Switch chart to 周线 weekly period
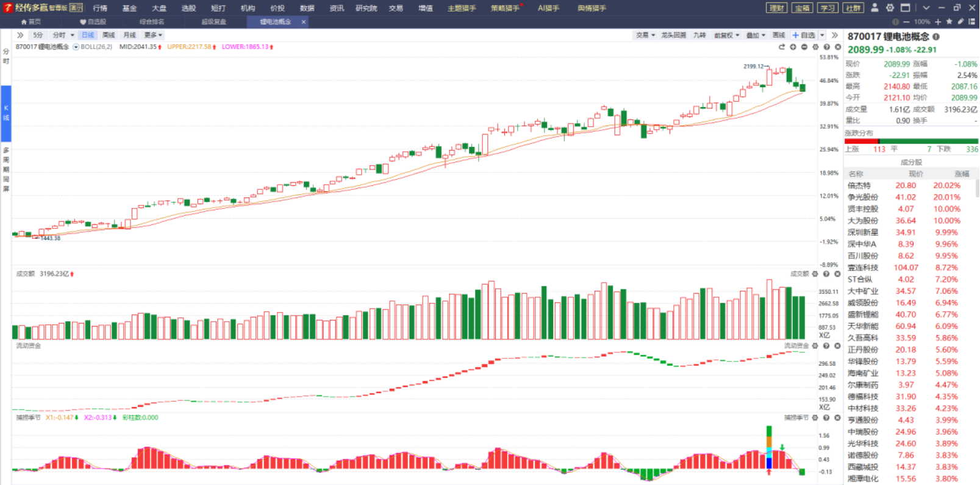 click(x=109, y=35)
